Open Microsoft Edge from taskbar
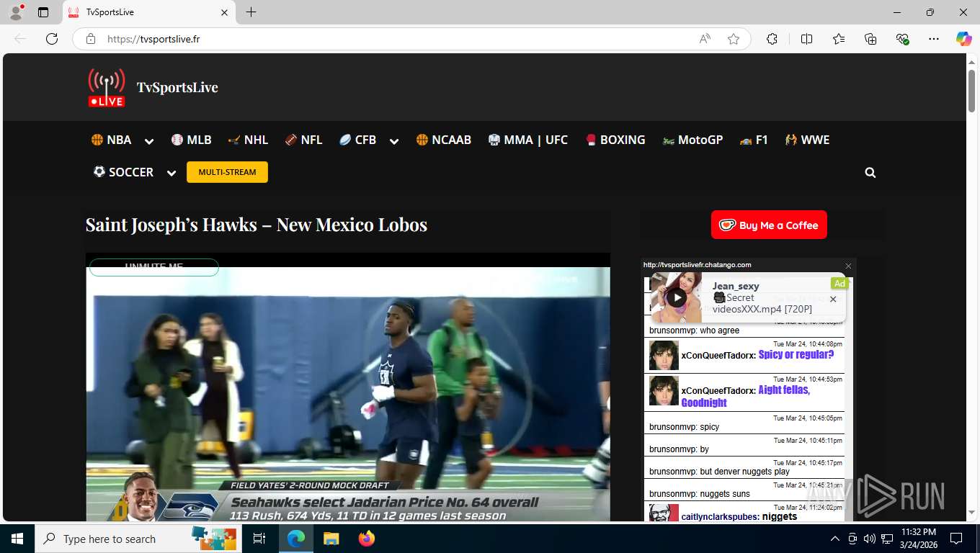 point(295,539)
